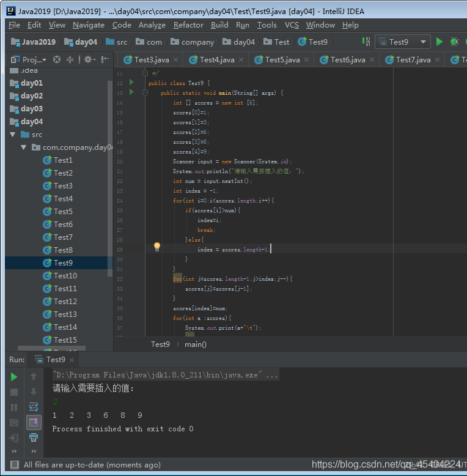
Task: Collapse the com.company.day04 package node
Action: click(24, 147)
